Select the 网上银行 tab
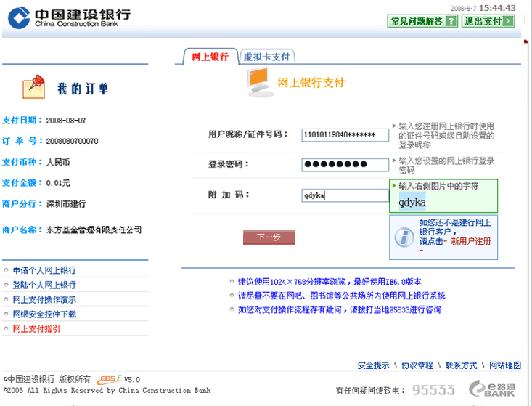Image resolution: width=532 pixels, height=406 pixels. point(210,57)
